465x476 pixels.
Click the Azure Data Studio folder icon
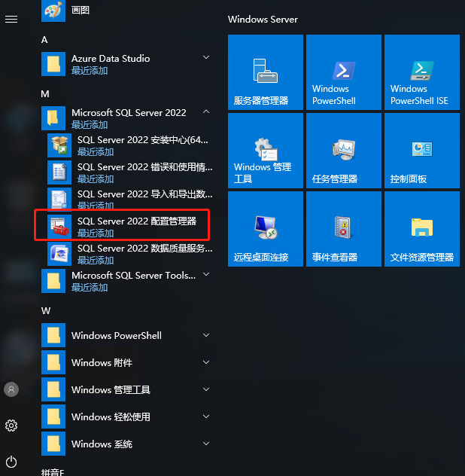pyautogui.click(x=53, y=64)
